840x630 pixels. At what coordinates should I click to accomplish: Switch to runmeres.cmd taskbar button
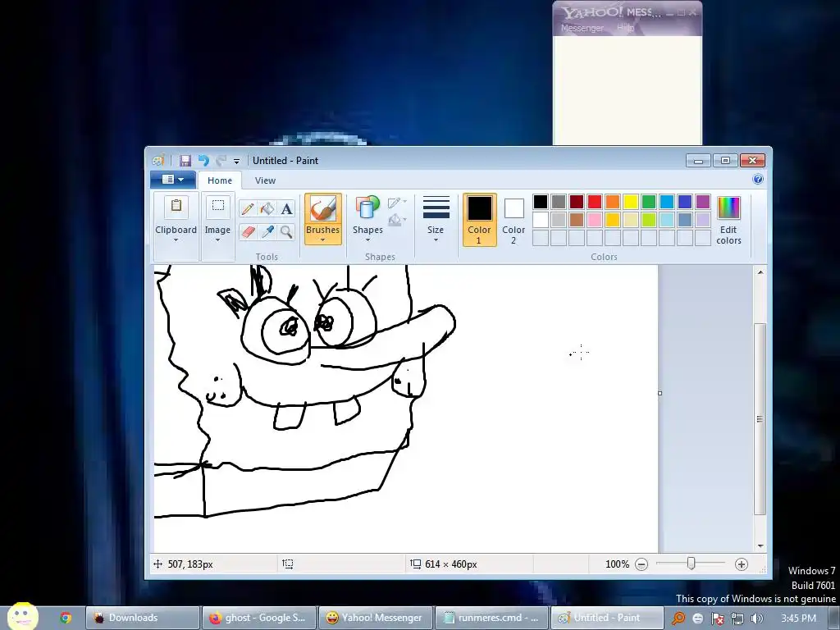tap(491, 618)
